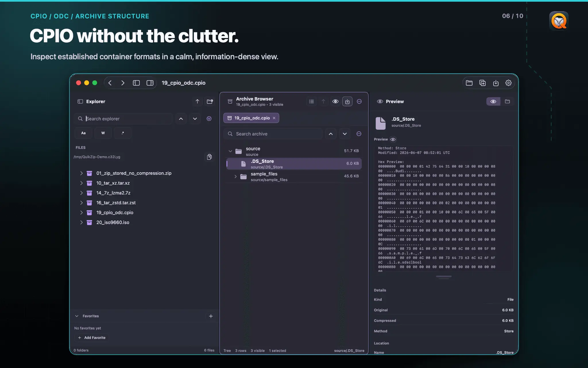The height and width of the screenshot is (368, 588).
Task: Toggle archive browser eye preview
Action: point(335,101)
